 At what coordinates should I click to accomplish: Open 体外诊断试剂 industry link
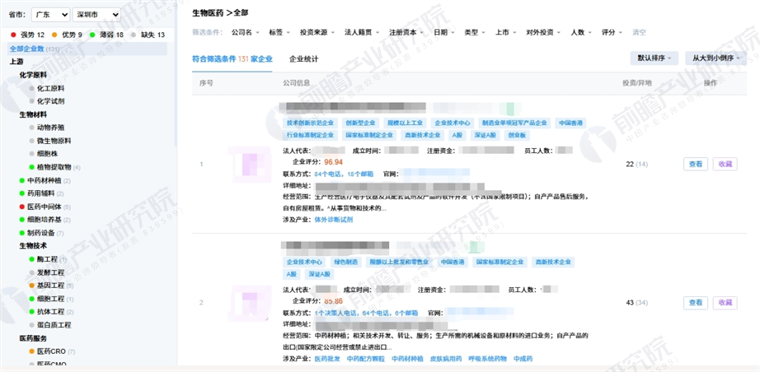click(333, 220)
